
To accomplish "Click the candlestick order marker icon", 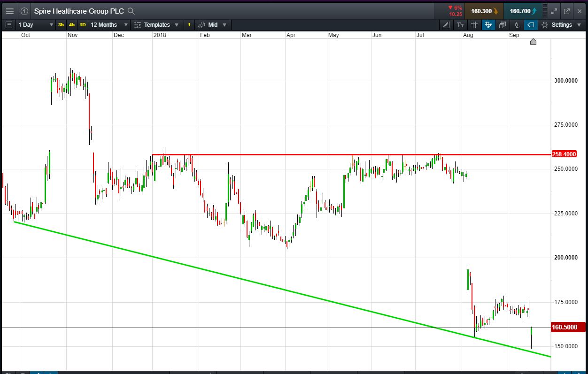I will (x=517, y=25).
